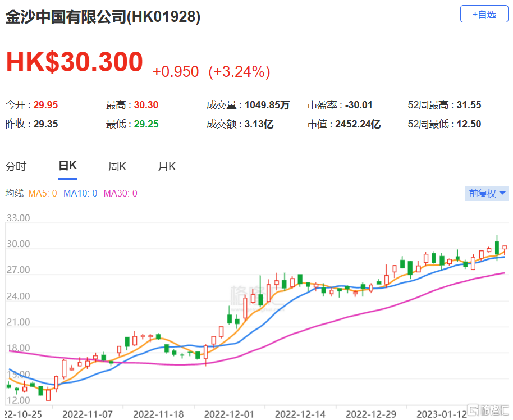Select the 2022-11-07 date on the axis
The width and height of the screenshot is (513, 420).
coord(87,414)
